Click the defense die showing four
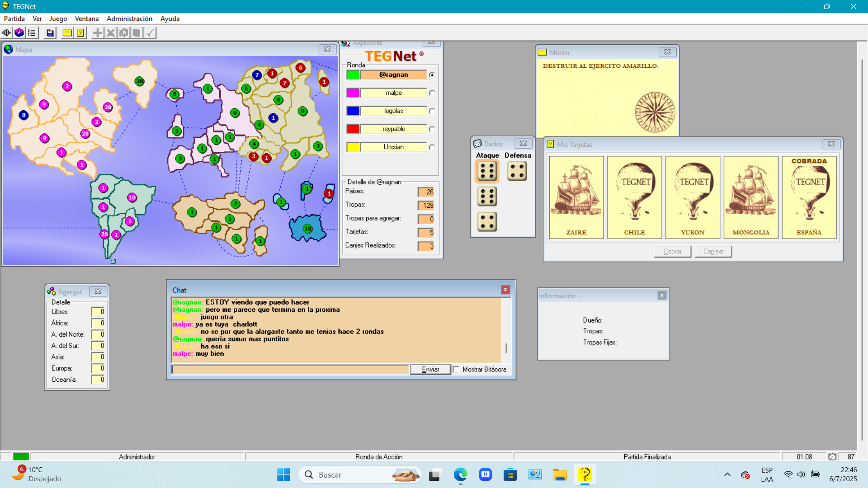Viewport: 868px width, 488px height. click(x=517, y=171)
